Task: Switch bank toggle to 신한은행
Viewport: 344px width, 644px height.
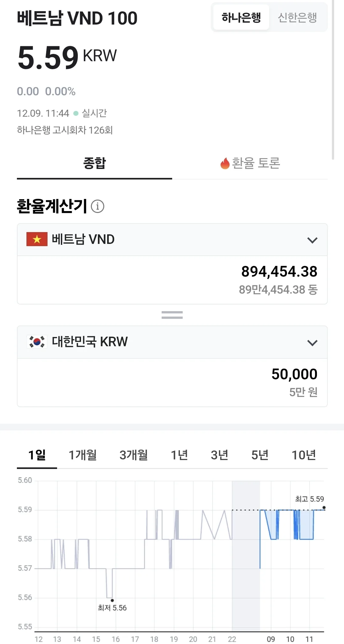Action: click(x=297, y=17)
